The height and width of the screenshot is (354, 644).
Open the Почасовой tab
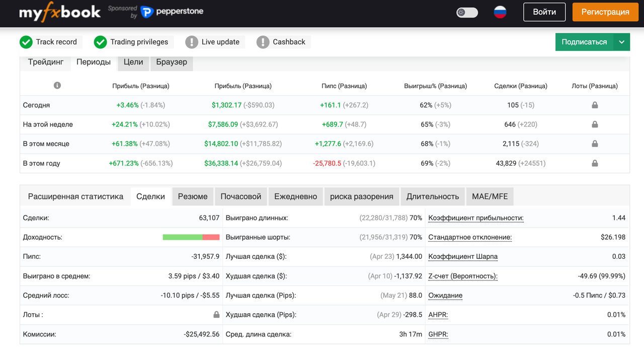coord(241,196)
